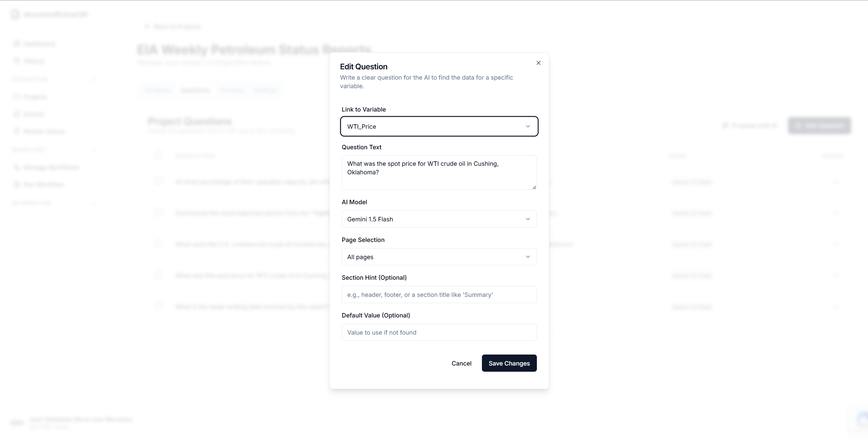This screenshot has width=868, height=440.
Task: Open the Page Selection dropdown
Action: (439, 257)
